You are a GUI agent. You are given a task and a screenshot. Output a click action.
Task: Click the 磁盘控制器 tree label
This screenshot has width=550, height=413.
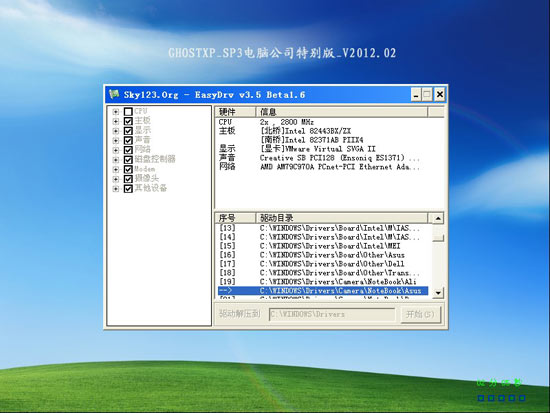point(155,159)
